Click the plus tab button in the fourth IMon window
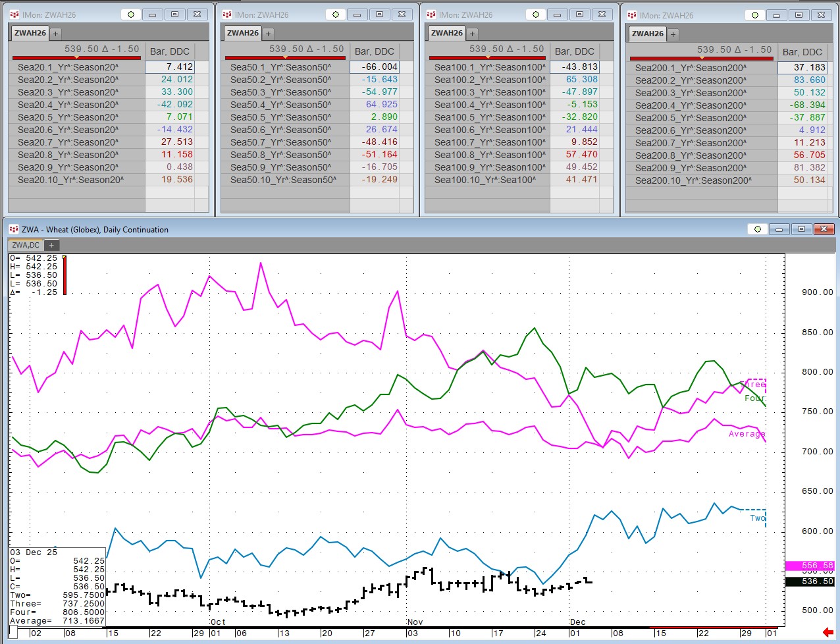840x644 pixels. [673, 34]
